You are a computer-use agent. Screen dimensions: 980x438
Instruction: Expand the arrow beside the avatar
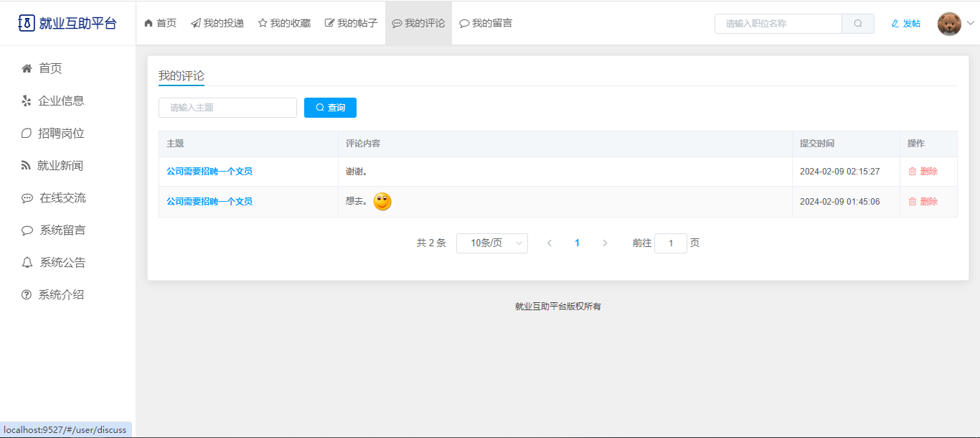click(x=971, y=23)
